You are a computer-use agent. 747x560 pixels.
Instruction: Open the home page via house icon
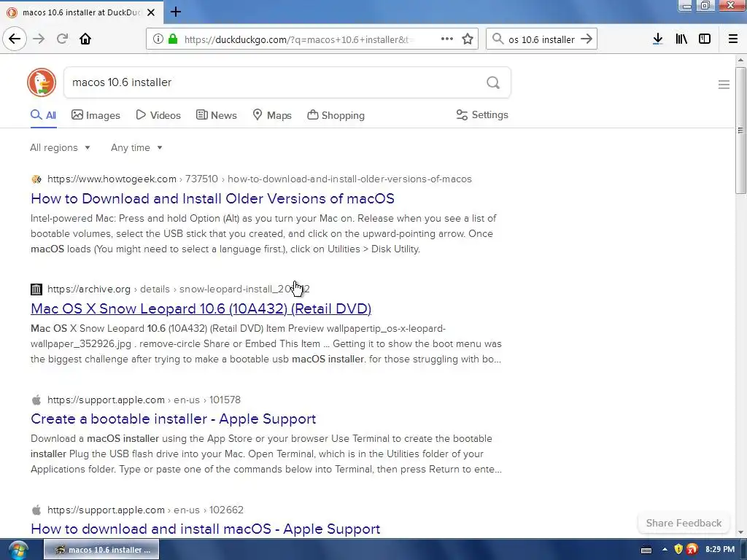(85, 39)
